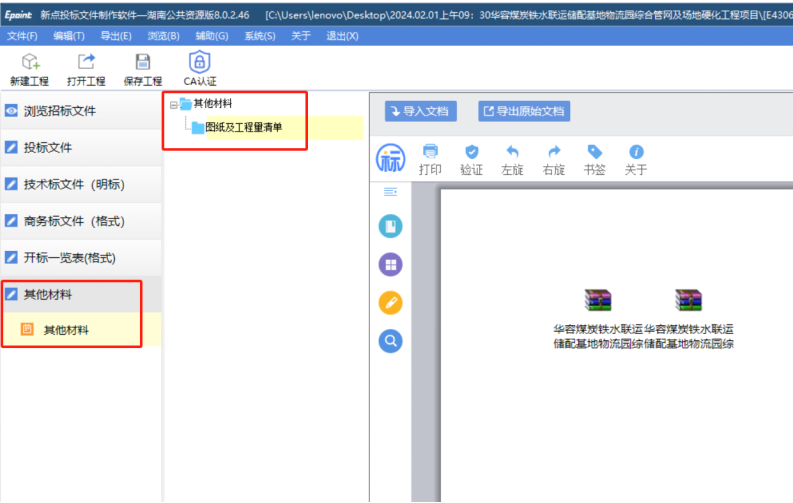This screenshot has height=503, width=793.
Task: Toggle the outline lines icon in viewer sidebar
Action: (390, 192)
